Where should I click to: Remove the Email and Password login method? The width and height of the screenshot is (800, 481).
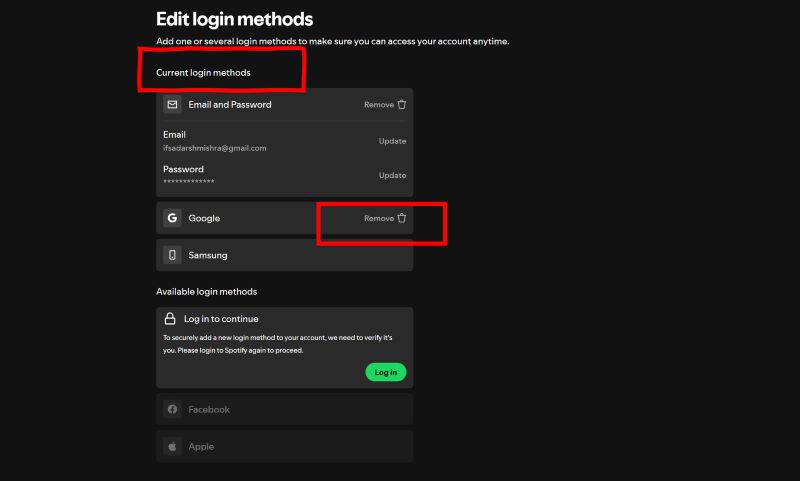point(385,105)
